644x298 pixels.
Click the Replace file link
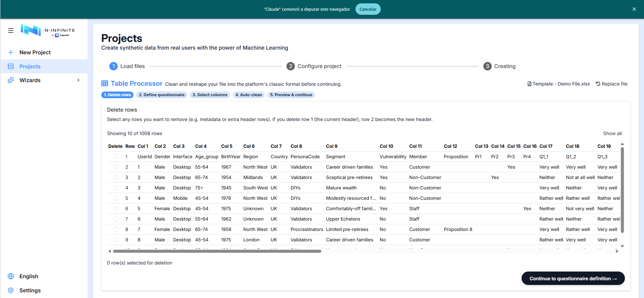pos(611,84)
